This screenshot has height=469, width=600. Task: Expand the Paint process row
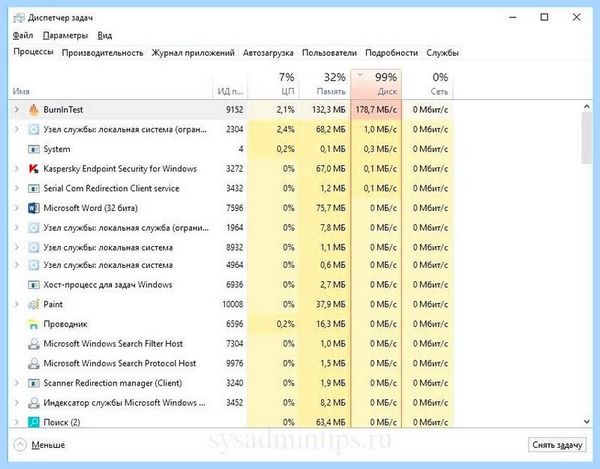[x=16, y=305]
